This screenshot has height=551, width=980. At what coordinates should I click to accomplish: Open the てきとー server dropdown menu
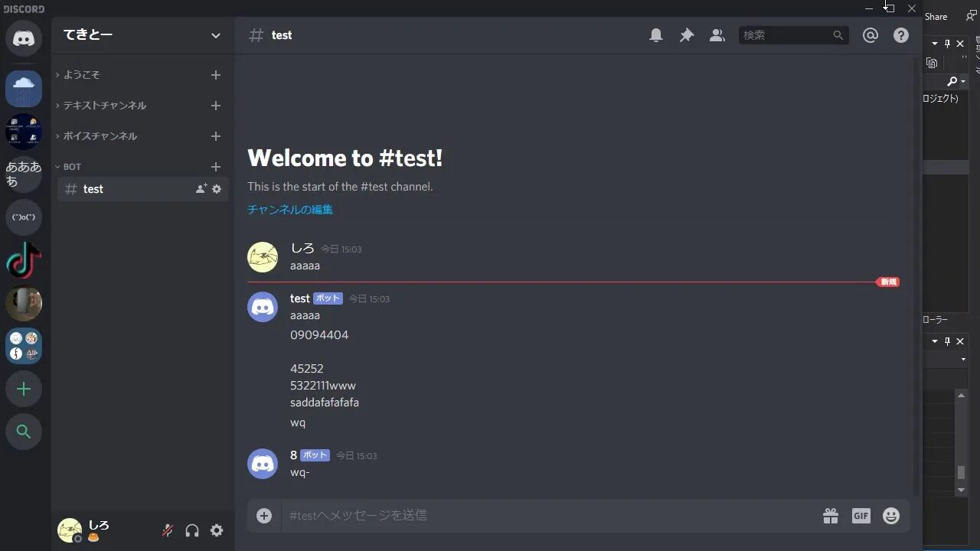[142, 35]
